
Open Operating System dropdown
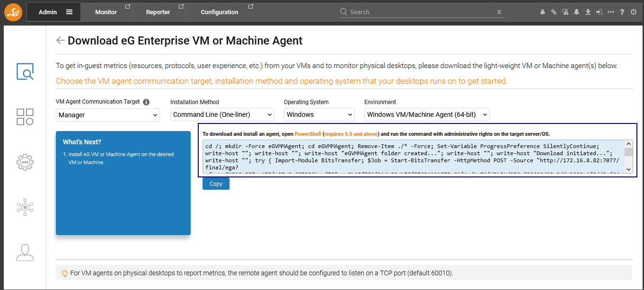pyautogui.click(x=319, y=114)
